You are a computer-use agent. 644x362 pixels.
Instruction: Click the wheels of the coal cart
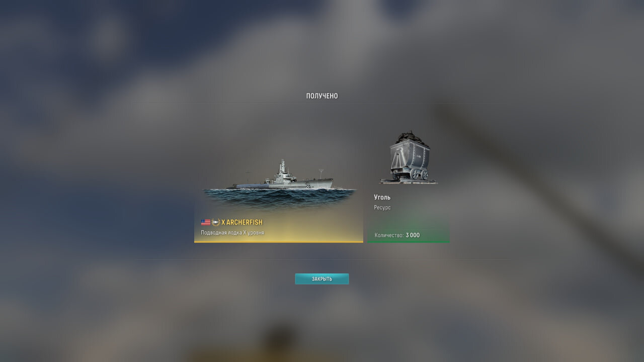pyautogui.click(x=420, y=174)
